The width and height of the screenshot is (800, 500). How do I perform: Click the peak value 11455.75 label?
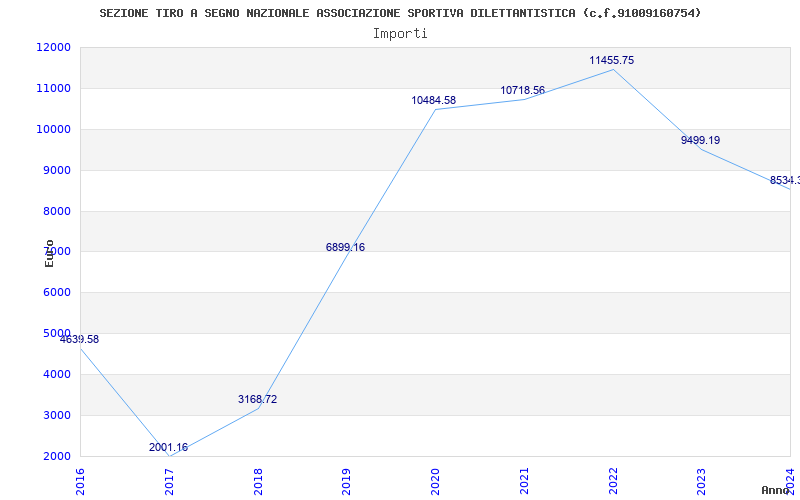[612, 60]
